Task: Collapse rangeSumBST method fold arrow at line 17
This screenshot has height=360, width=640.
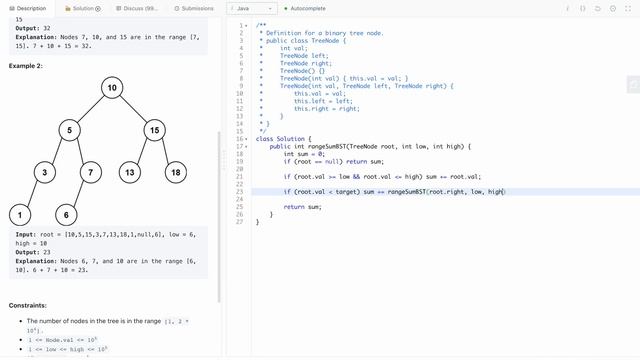Action: [x=246, y=147]
